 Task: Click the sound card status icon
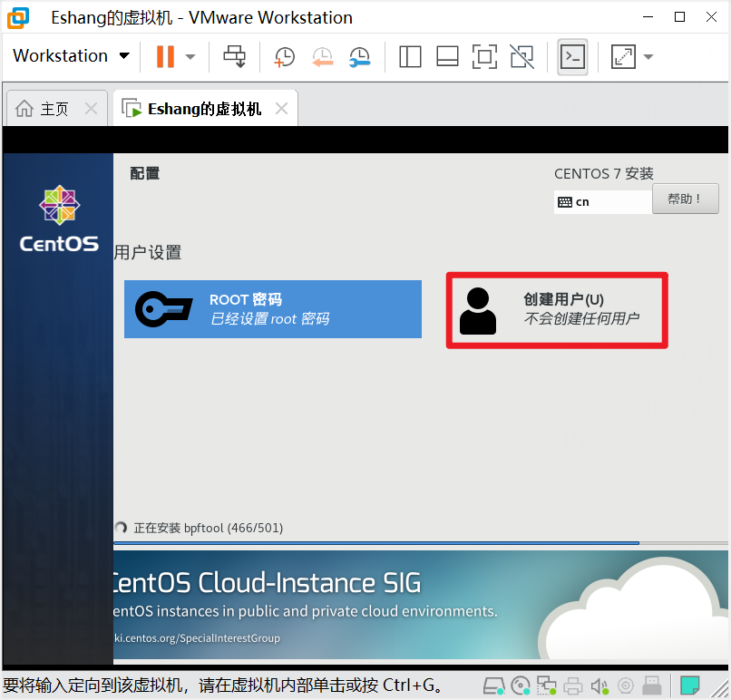(x=599, y=685)
